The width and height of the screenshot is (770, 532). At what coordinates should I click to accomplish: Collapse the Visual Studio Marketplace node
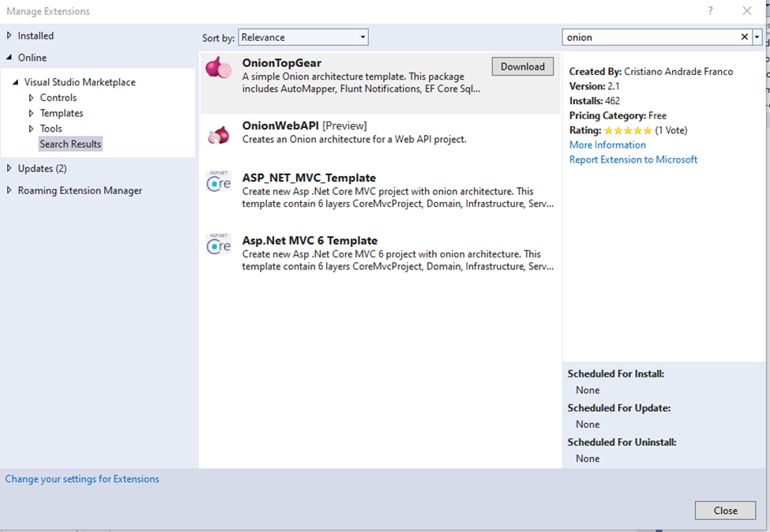pyautogui.click(x=15, y=82)
